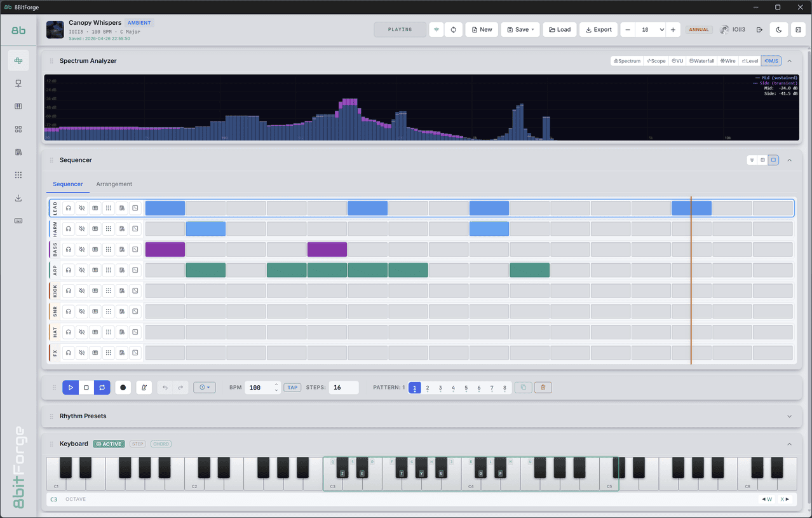Create a New project
The width and height of the screenshot is (812, 518).
(x=482, y=29)
